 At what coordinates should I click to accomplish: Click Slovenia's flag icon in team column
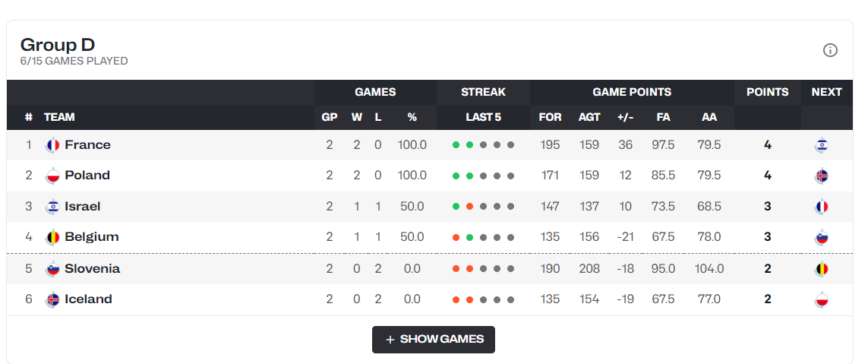pyautogui.click(x=52, y=269)
